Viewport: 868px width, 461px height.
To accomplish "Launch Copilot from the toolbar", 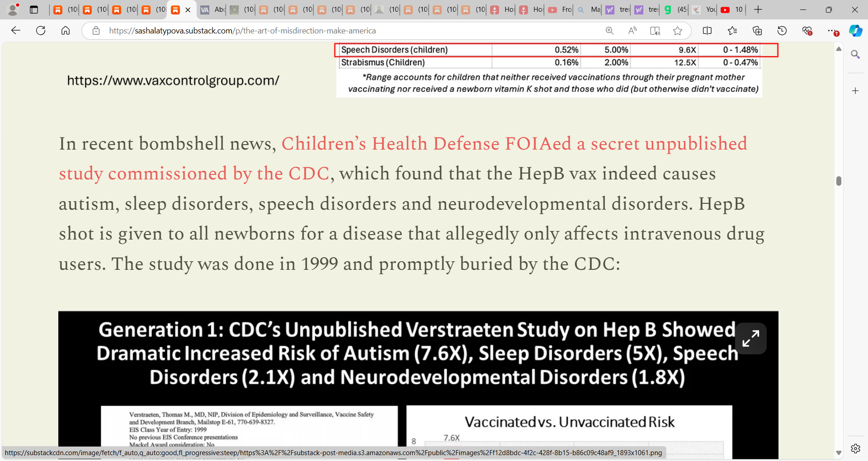I will [x=855, y=31].
